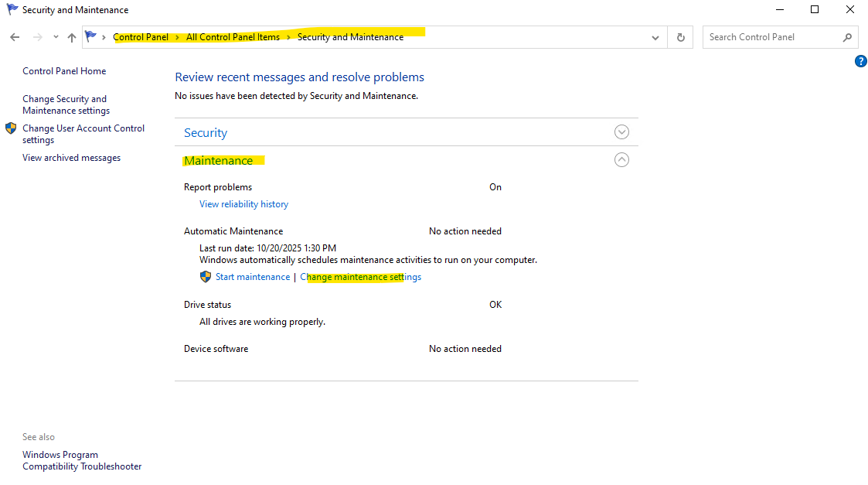868x485 pixels.
Task: Click the Up one level arrow
Action: tap(72, 37)
